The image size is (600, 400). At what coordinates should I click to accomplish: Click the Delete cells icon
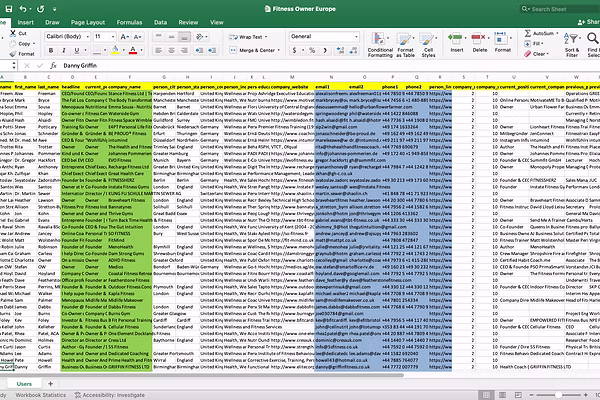click(x=478, y=38)
